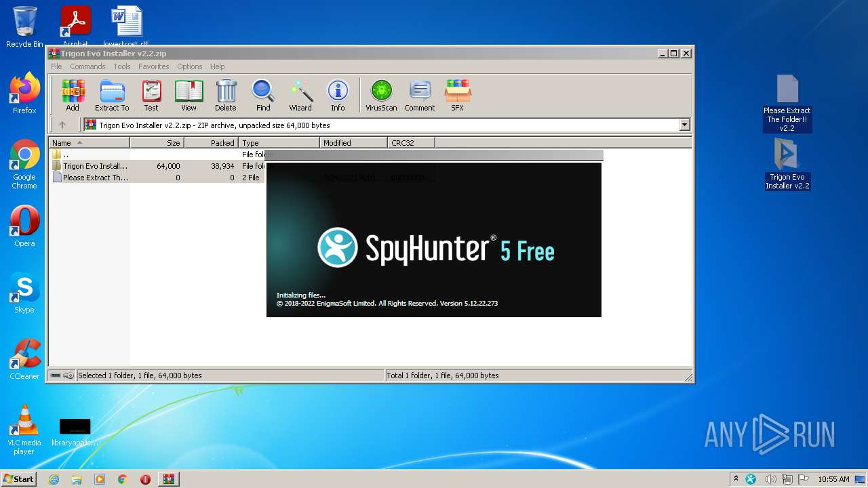This screenshot has height=488, width=868.
Task: Expand the archive path dropdown
Action: coord(684,125)
